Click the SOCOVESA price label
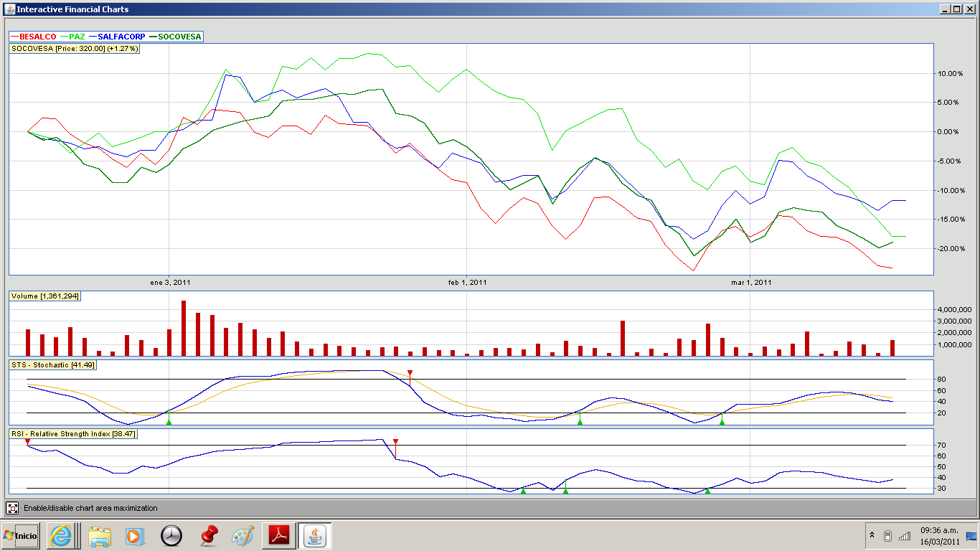980x551 pixels. pos(75,49)
